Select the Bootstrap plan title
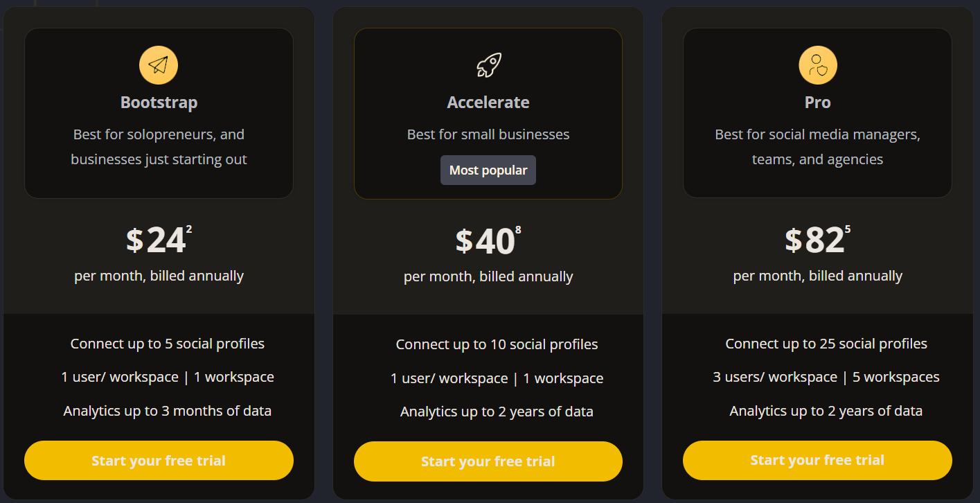 click(x=159, y=103)
